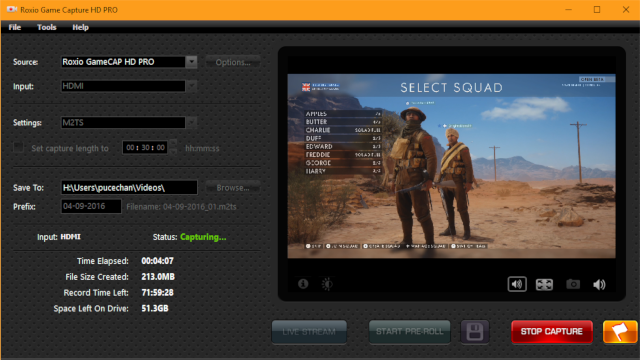Click the Capturing... status text

[203, 237]
